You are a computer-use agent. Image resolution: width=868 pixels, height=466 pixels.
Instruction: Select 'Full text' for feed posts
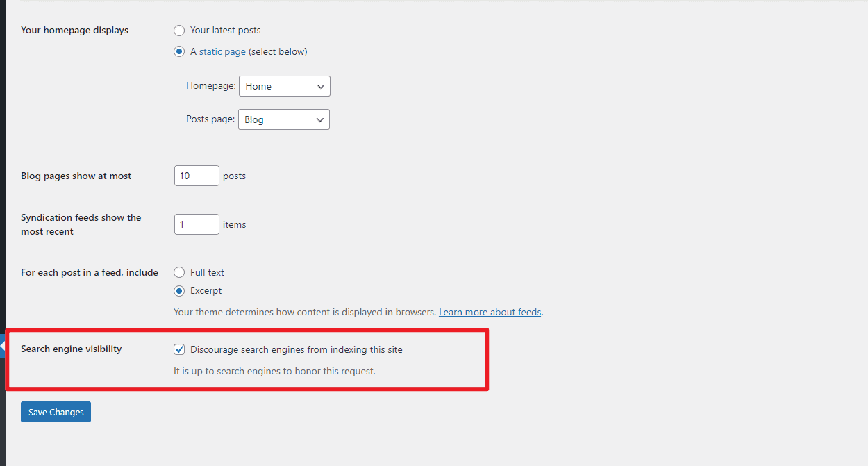coord(179,273)
